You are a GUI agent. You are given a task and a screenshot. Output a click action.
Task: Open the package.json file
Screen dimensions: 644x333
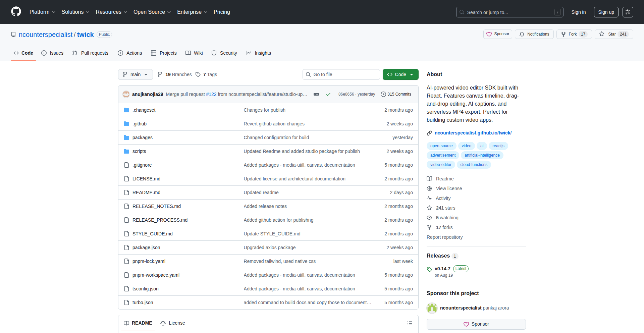point(146,247)
